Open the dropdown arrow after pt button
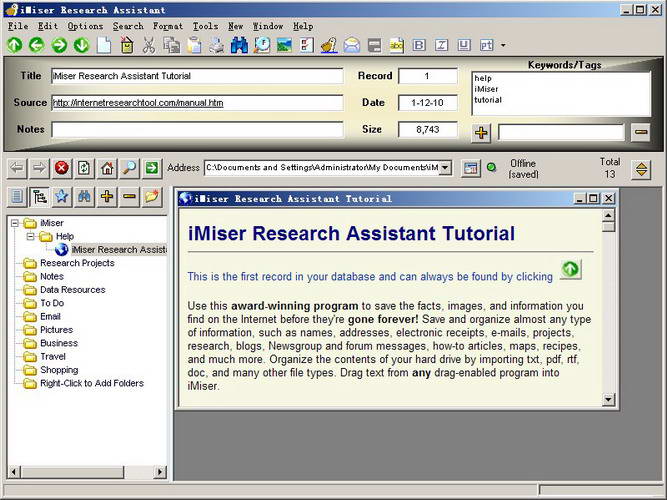Image resolution: width=667 pixels, height=500 pixels. coord(503,45)
